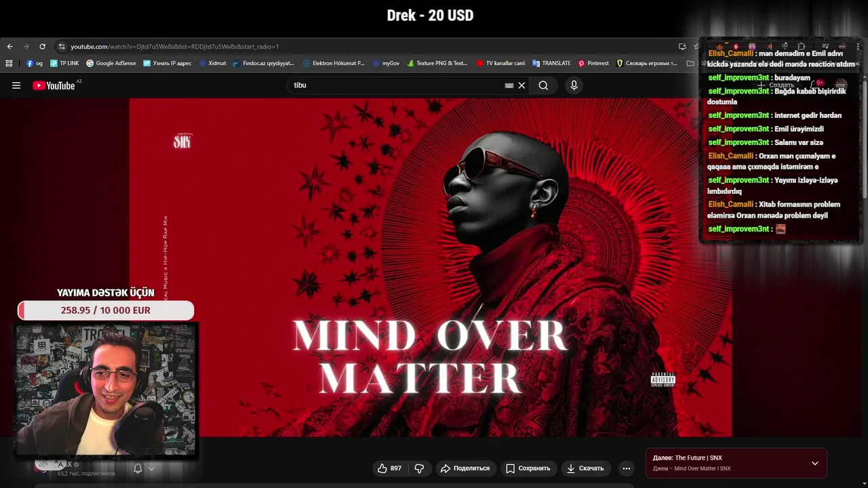Expand subscription options chevron next to bell
The height and width of the screenshot is (488, 868).
tap(151, 468)
